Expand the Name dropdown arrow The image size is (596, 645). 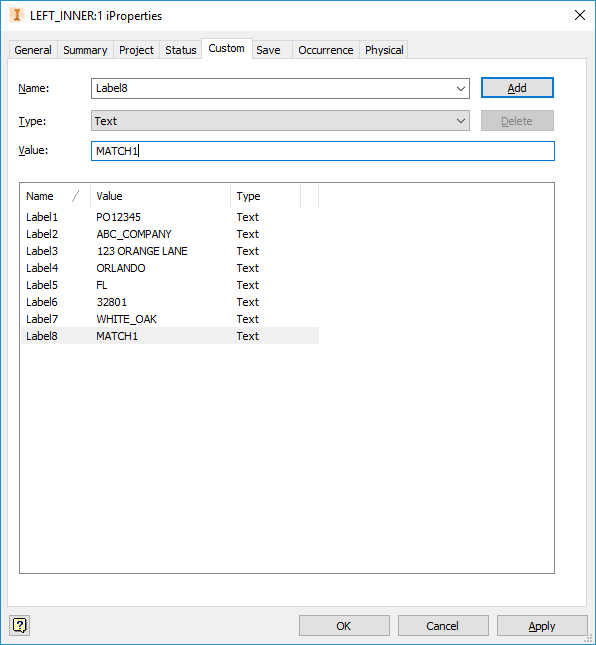[461, 88]
